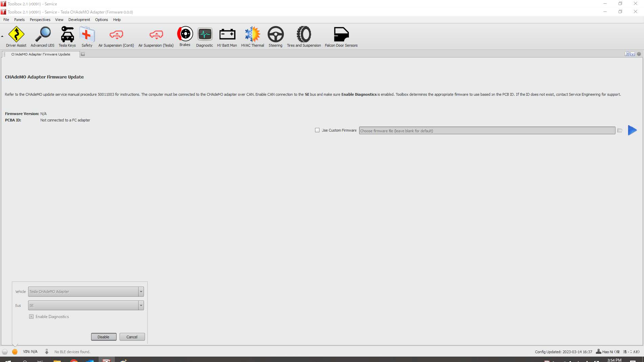This screenshot has height=362, width=644.
Task: Click the Disable button
Action: pos(104,337)
